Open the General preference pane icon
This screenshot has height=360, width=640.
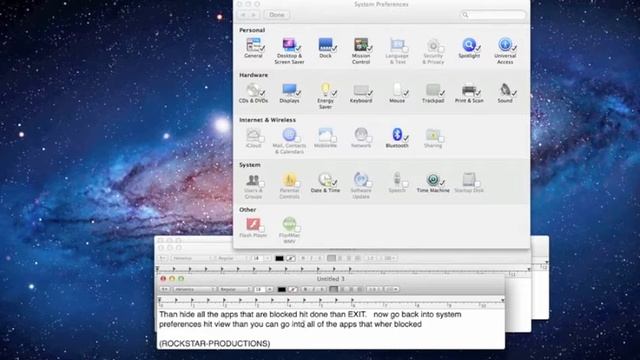(x=253, y=44)
